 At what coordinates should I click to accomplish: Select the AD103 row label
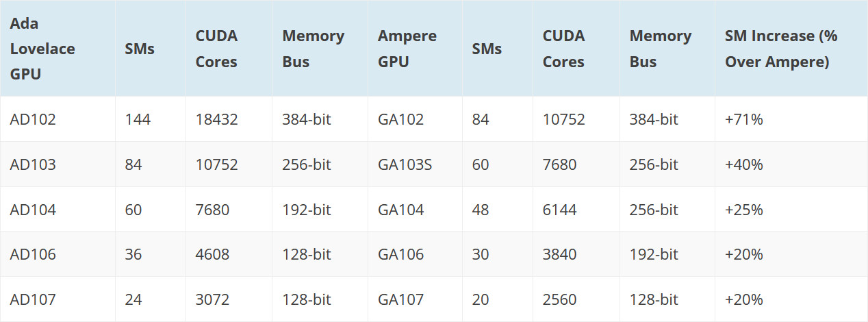click(33, 164)
